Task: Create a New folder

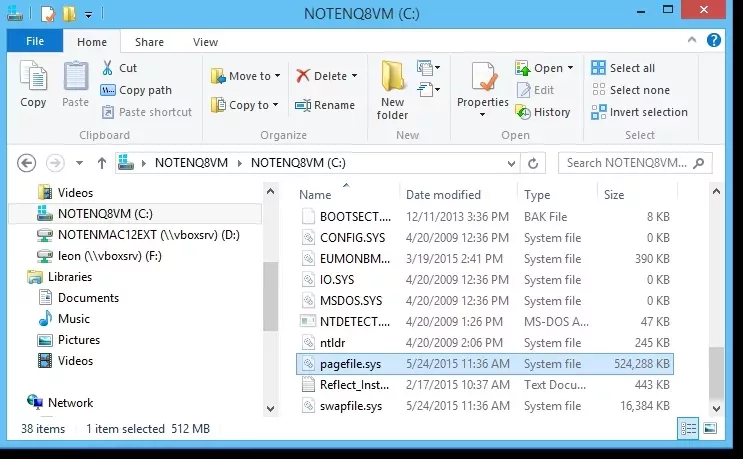Action: [392, 90]
